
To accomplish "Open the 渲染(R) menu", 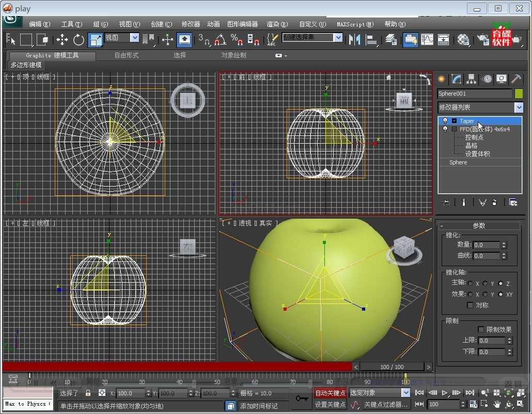I will coord(276,24).
